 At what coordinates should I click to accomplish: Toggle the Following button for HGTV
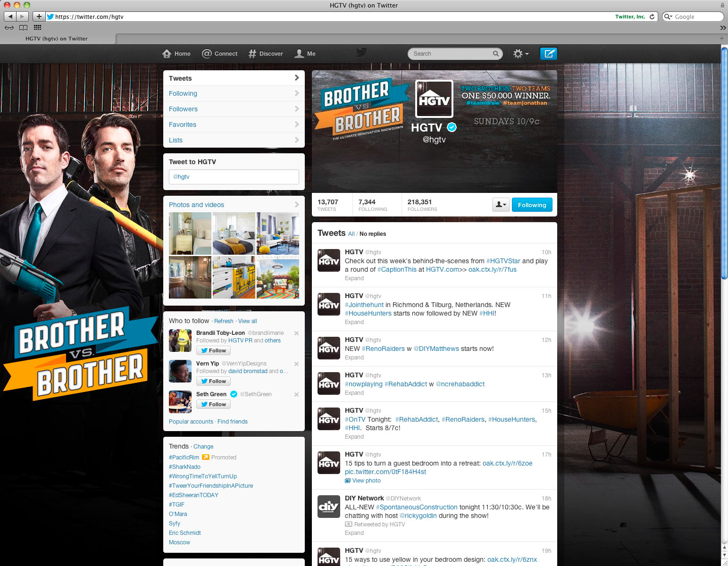click(532, 205)
